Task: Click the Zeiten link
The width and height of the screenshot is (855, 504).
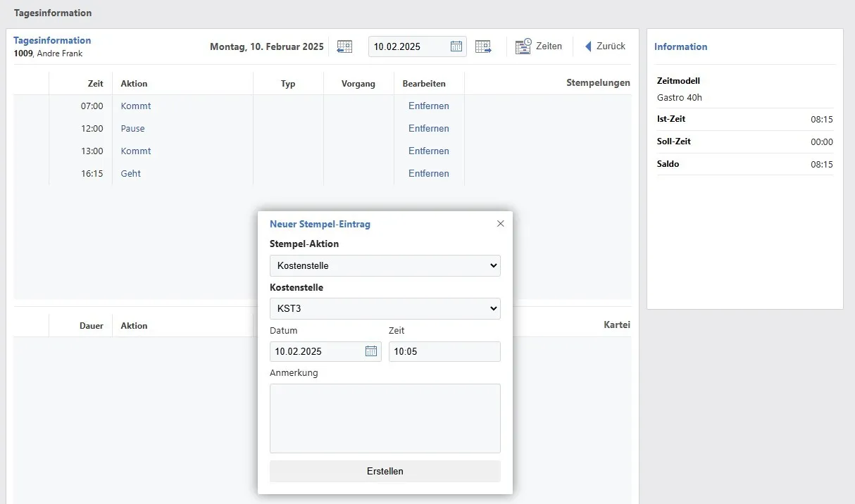Action: tap(549, 46)
